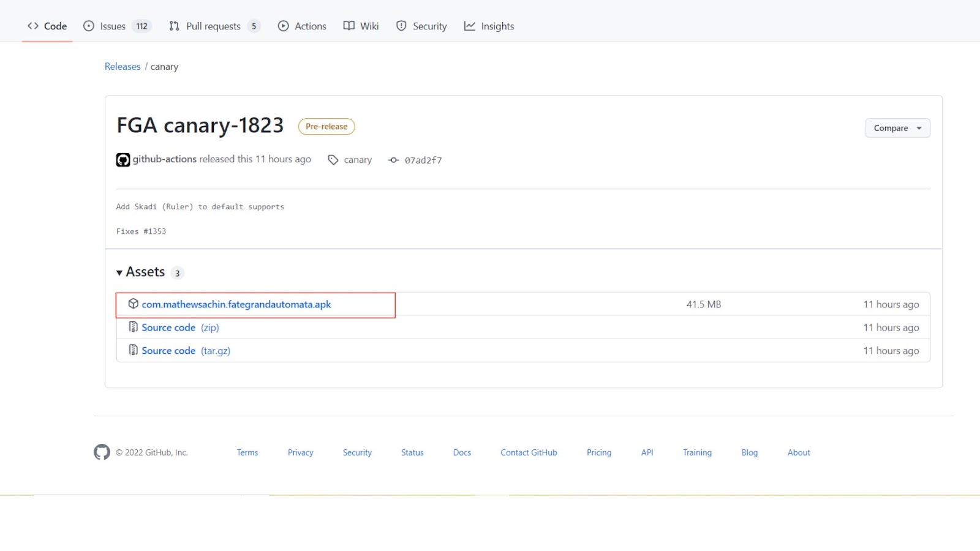This screenshot has width=980, height=551.
Task: Click the zip file icon for Source code
Action: pos(133,327)
